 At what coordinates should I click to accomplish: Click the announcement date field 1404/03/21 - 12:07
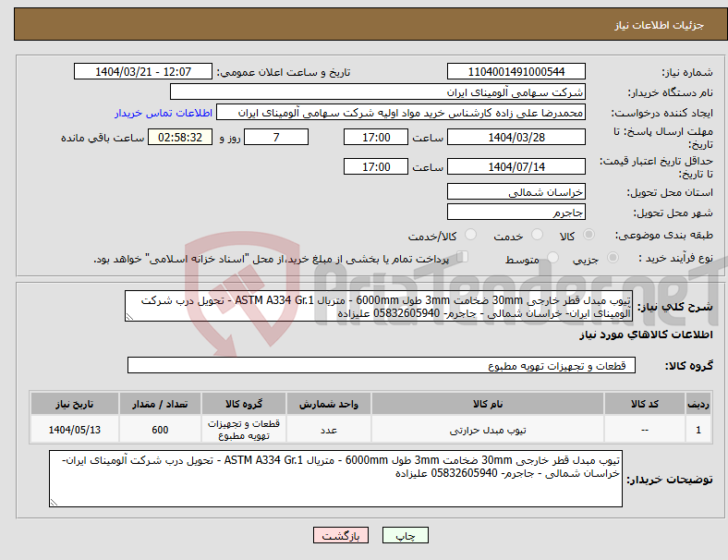click(x=143, y=71)
